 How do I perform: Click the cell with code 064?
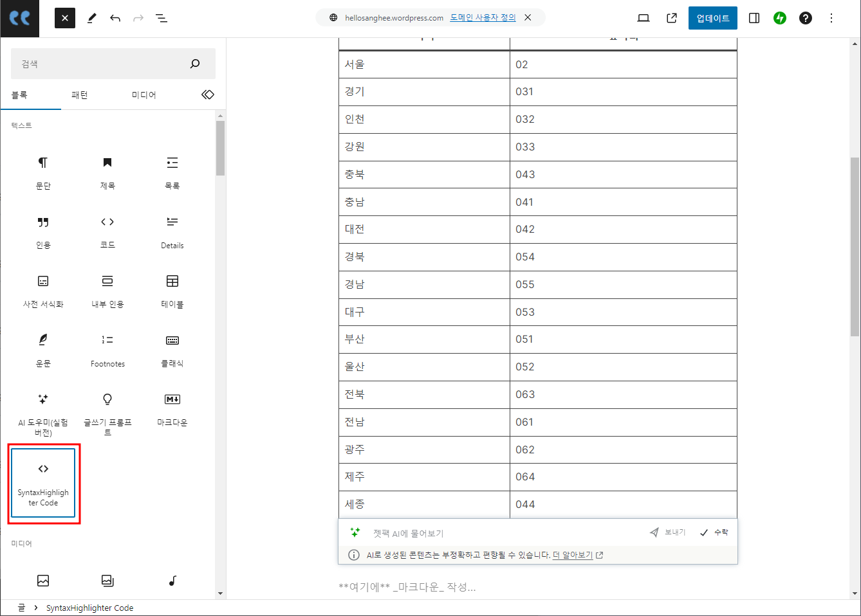click(x=623, y=477)
